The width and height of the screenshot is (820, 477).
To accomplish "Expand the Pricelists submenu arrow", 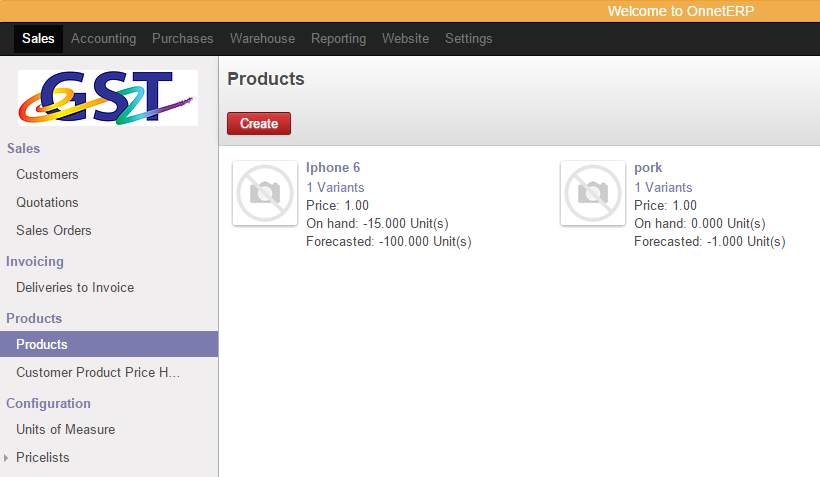I will tap(6, 458).
